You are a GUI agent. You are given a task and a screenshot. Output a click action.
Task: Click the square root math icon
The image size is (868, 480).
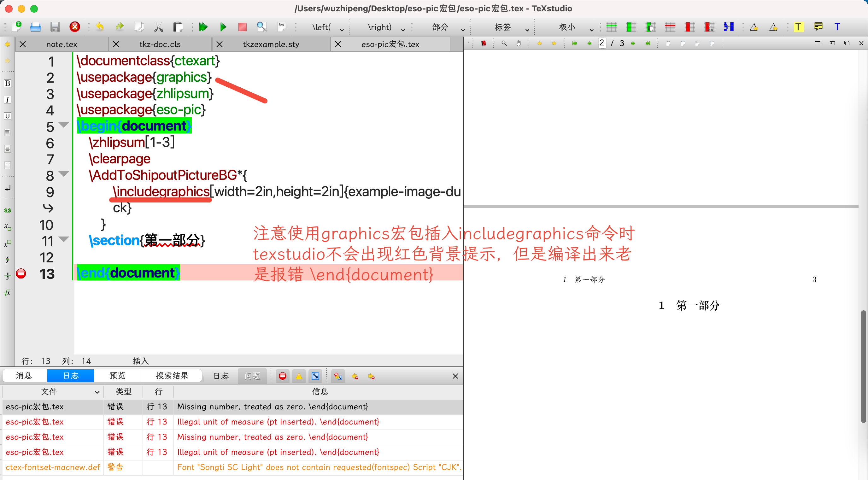pyautogui.click(x=8, y=292)
